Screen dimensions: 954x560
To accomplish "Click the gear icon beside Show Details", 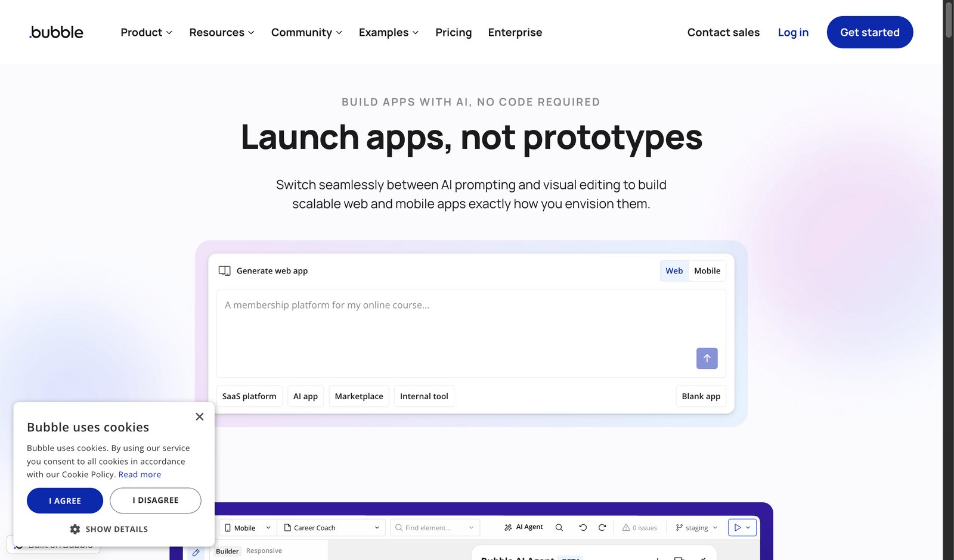I will (x=75, y=529).
